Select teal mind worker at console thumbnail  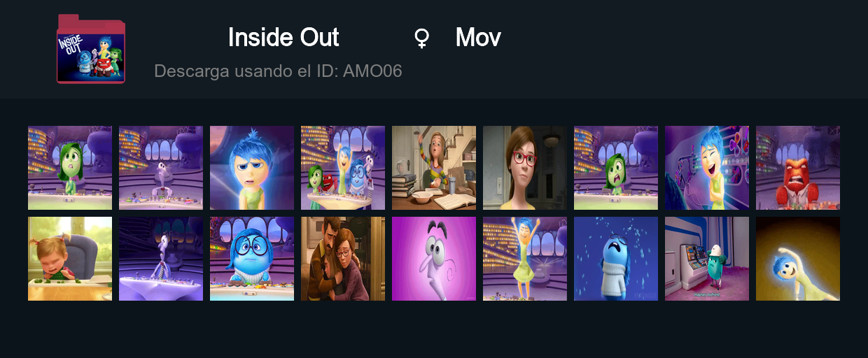(707, 259)
